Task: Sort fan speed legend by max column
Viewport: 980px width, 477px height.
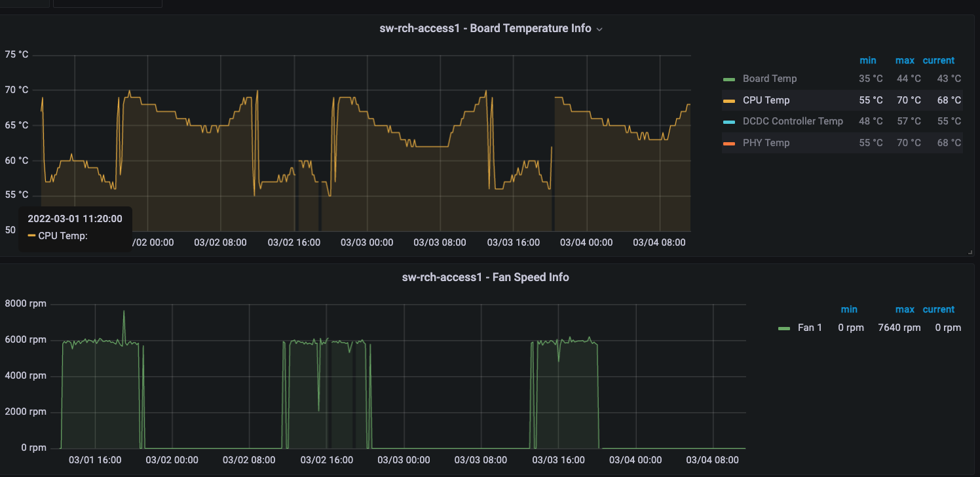Action: coord(905,309)
